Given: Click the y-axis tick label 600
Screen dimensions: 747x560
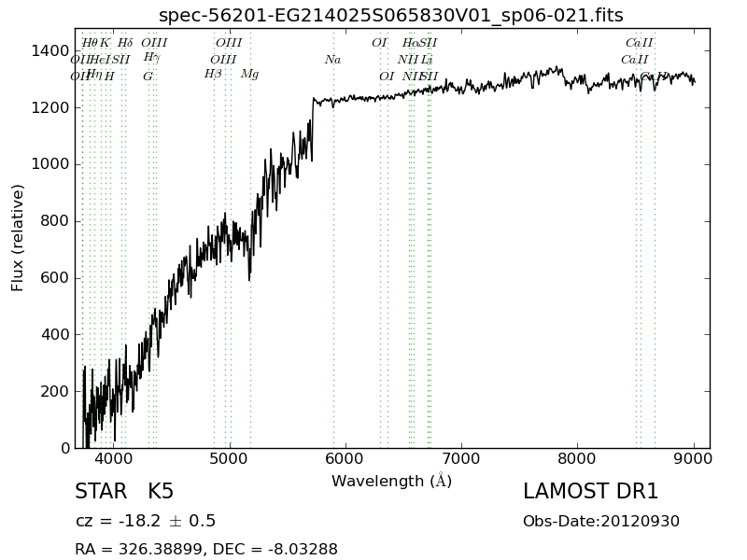Looking at the screenshot, I should (55, 277).
